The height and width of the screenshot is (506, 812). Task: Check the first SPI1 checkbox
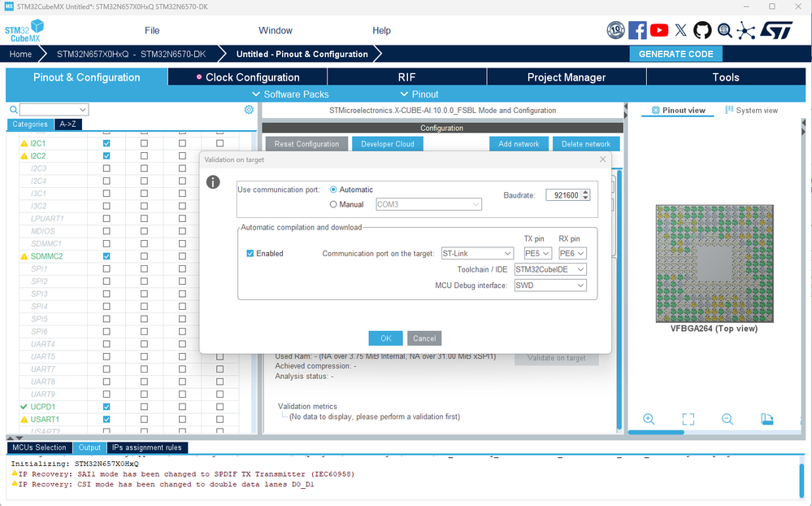point(106,268)
